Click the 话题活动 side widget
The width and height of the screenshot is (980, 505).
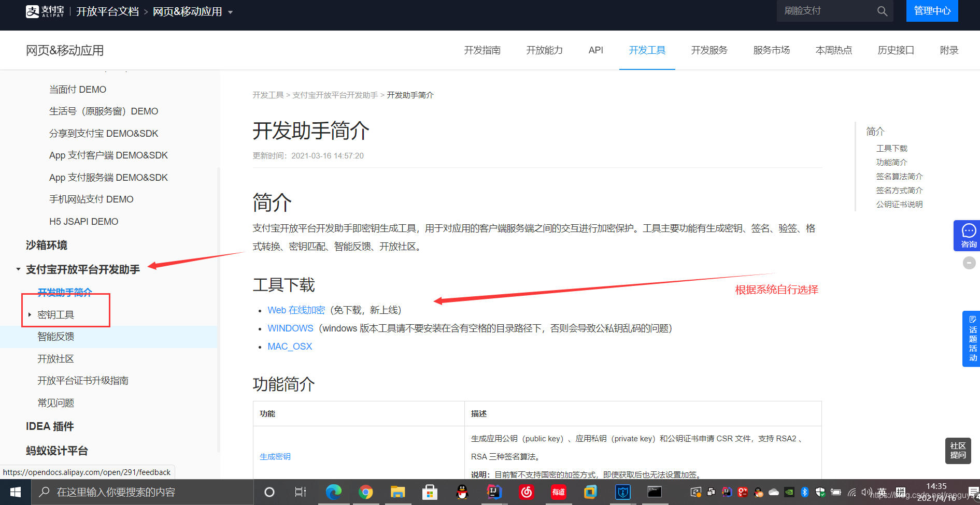972,339
